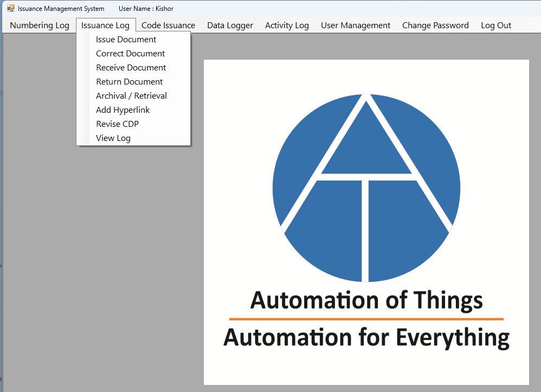Open the Data Logger menu

230,25
